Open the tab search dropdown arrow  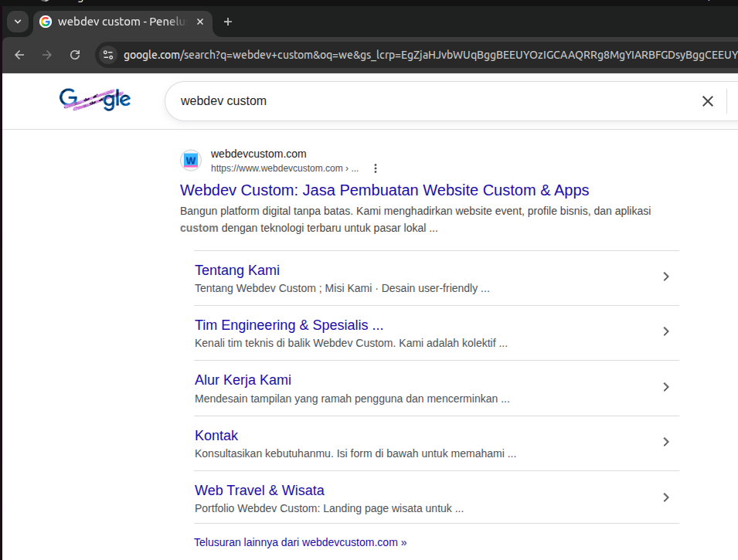[17, 22]
